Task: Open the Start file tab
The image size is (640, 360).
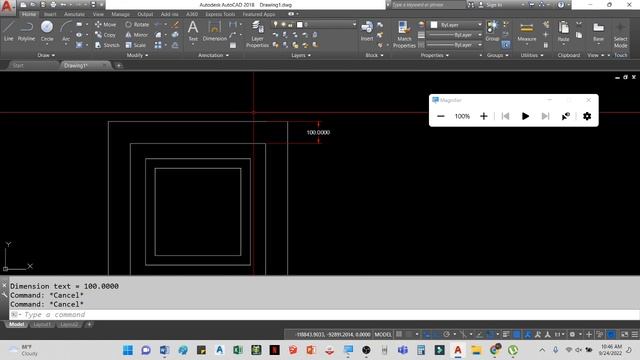Action: tap(18, 65)
